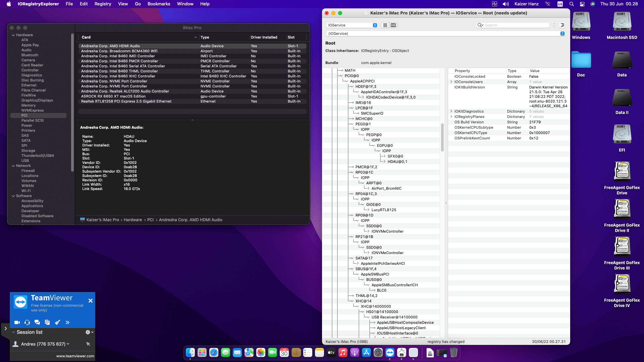644x362 pixels.
Task: Open Podcasts from the Dock
Action: pos(355,353)
